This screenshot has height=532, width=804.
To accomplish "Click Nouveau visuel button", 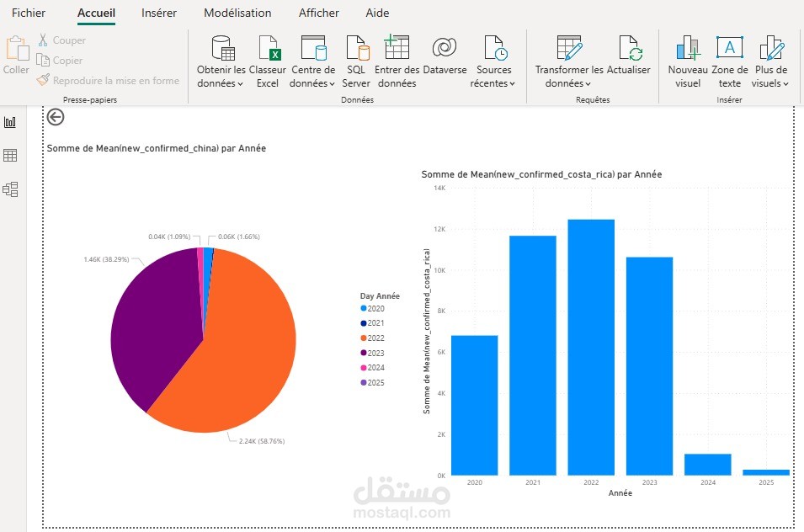I will pos(688,49).
